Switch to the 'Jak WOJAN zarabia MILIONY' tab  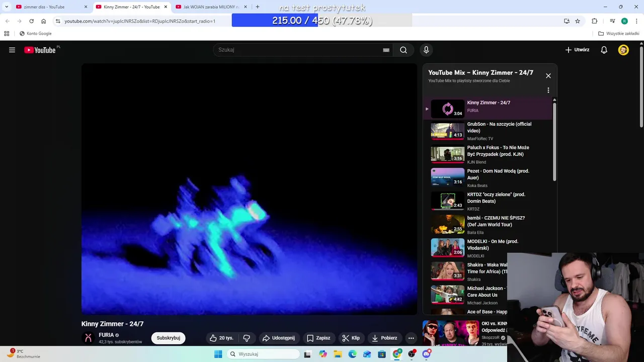point(211,7)
